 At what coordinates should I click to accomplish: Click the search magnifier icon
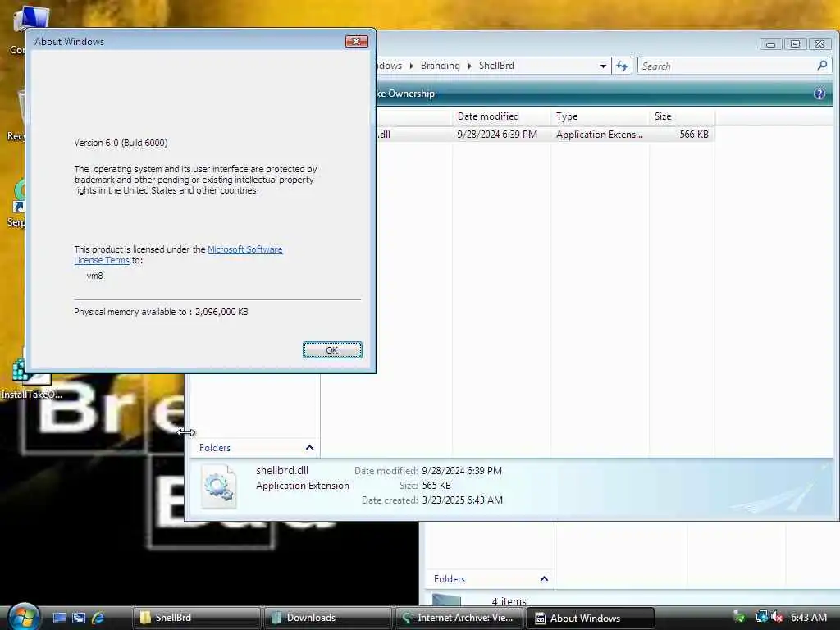tap(822, 66)
